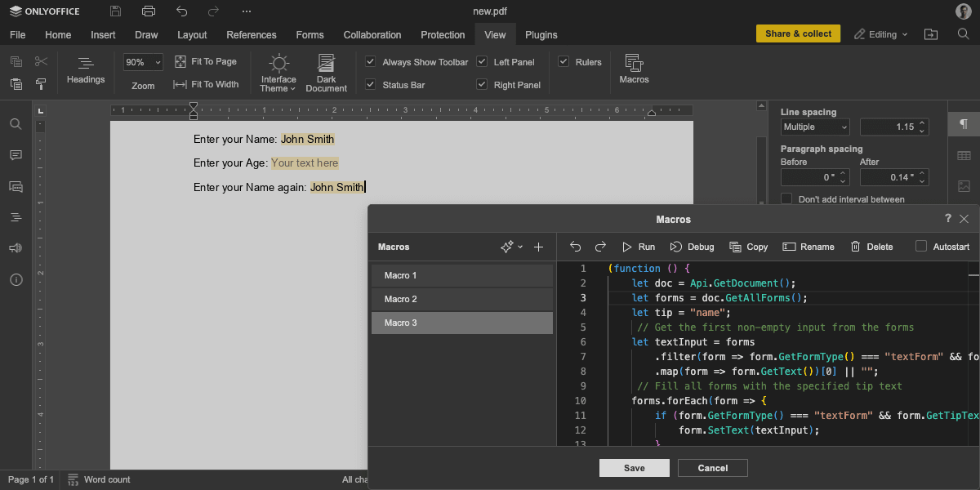Image resolution: width=980 pixels, height=490 pixels.
Task: Switch to the Plugins tab
Action: coord(541,35)
